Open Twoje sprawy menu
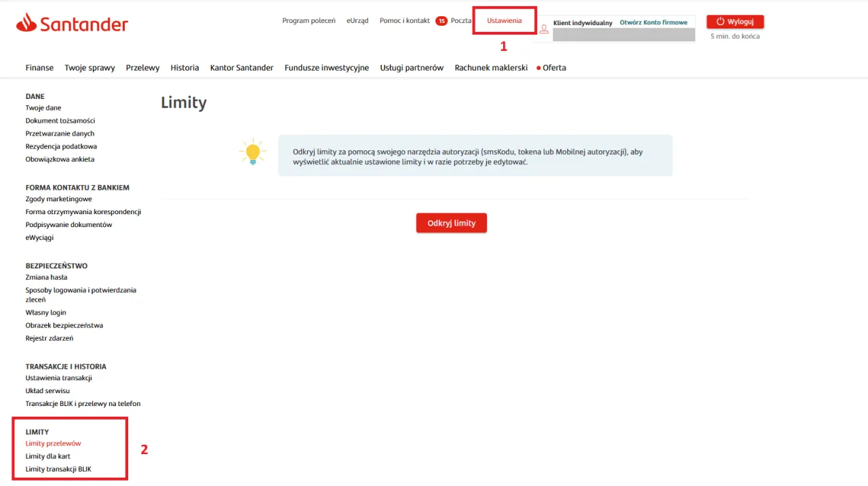The width and height of the screenshot is (868, 486). (90, 68)
